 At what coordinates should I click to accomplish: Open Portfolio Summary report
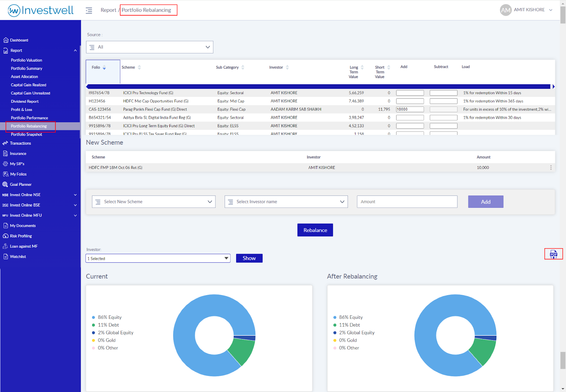(x=27, y=69)
